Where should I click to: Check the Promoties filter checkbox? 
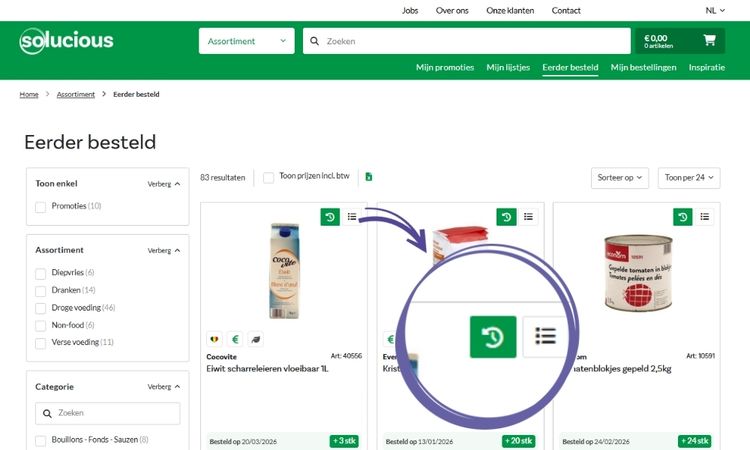click(x=41, y=207)
